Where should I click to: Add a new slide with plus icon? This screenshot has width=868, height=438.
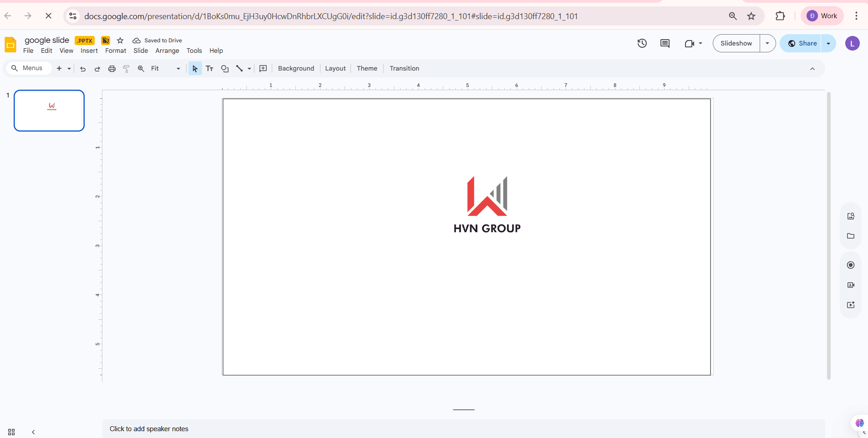click(x=59, y=69)
